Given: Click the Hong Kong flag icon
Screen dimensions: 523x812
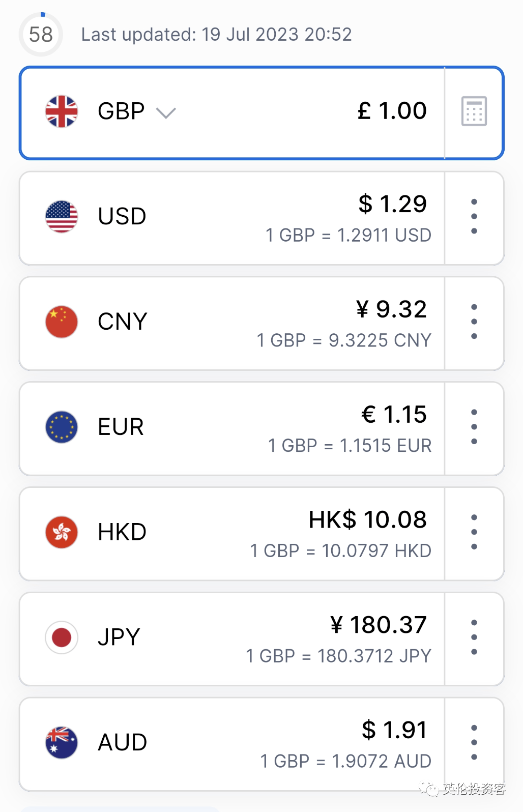Looking at the screenshot, I should pos(62,532).
